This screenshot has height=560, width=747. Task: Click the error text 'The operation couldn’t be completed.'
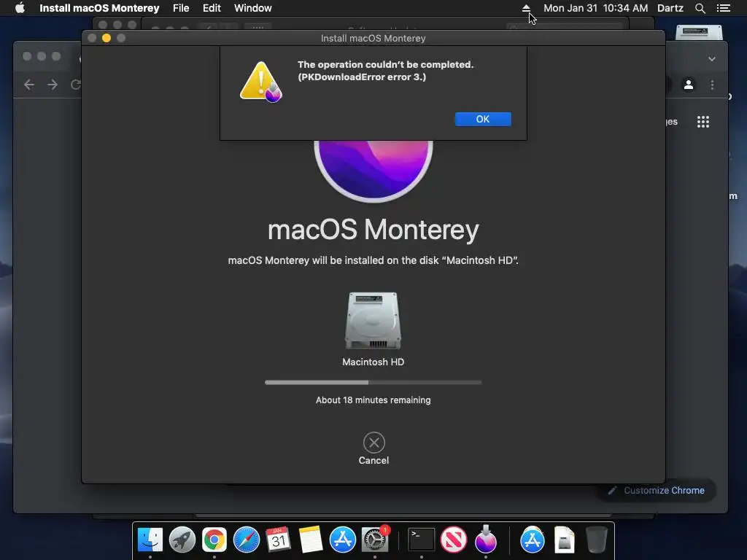tap(385, 64)
